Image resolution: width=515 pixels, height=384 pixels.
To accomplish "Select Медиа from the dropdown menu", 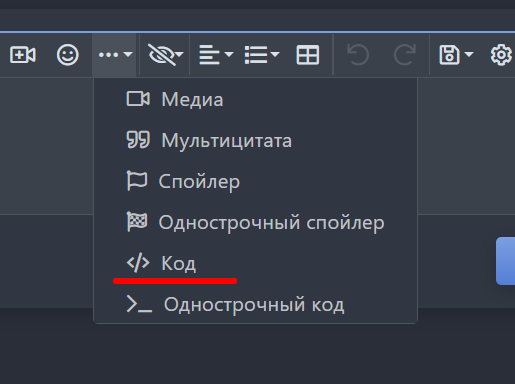I will tap(255, 99).
